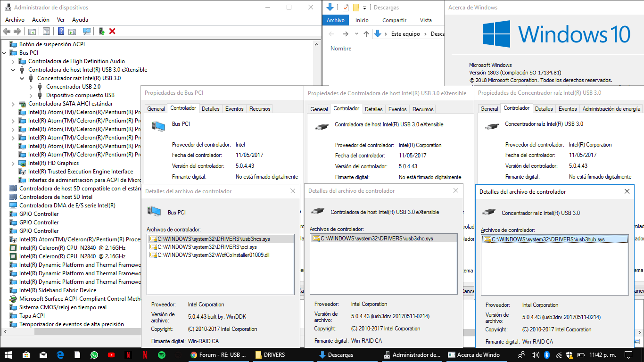
Task: Click the Forward arrow in Device Manager toolbar
Action: click(x=17, y=31)
